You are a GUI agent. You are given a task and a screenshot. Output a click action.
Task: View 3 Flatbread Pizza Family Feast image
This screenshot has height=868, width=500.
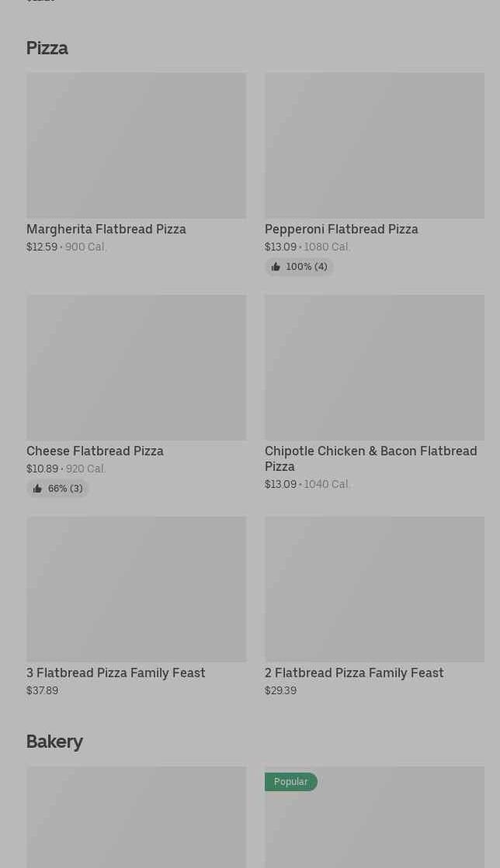136,590
